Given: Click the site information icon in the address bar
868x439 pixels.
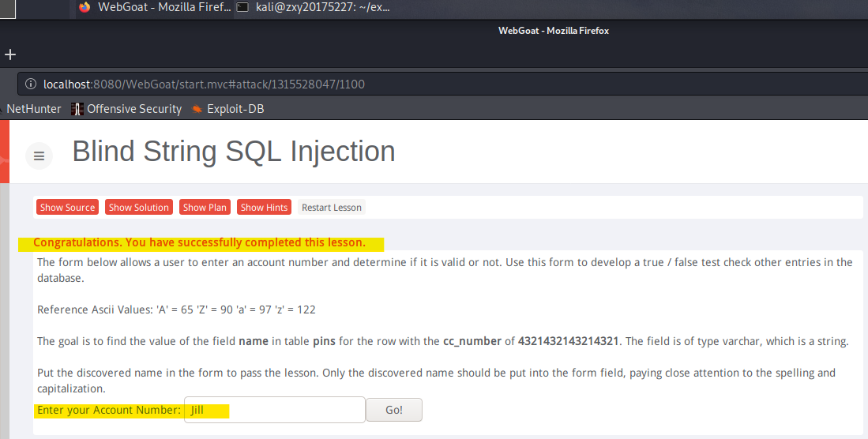Looking at the screenshot, I should click(x=31, y=84).
